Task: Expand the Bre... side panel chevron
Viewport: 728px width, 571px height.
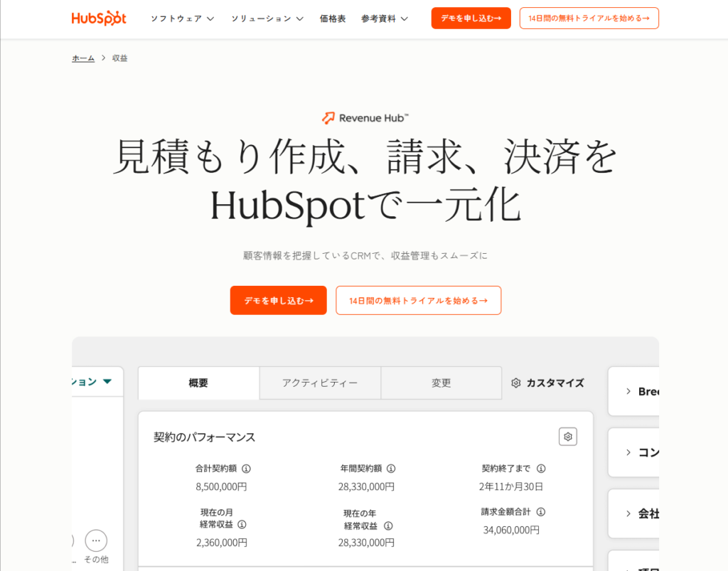Action: pyautogui.click(x=628, y=391)
